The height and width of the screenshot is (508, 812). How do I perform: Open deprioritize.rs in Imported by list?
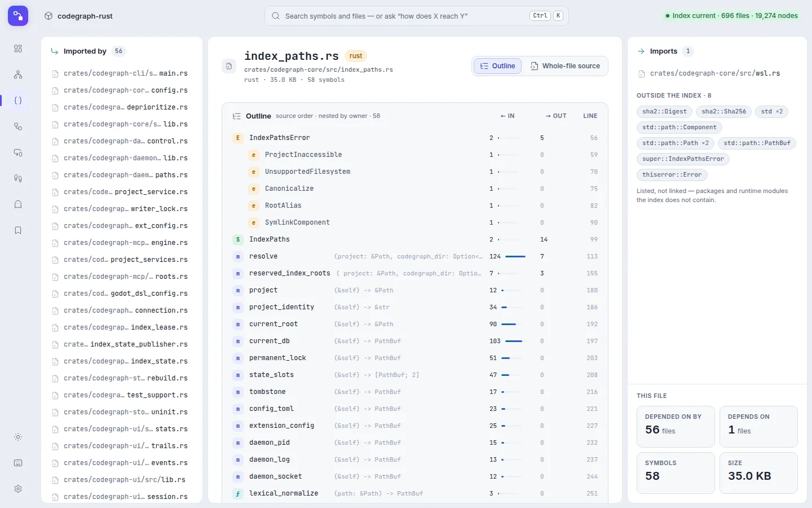coord(122,107)
